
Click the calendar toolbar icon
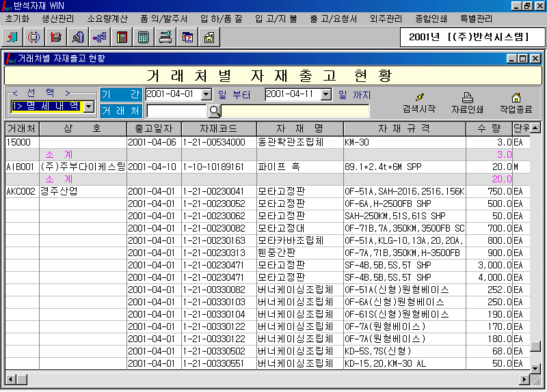click(x=187, y=37)
